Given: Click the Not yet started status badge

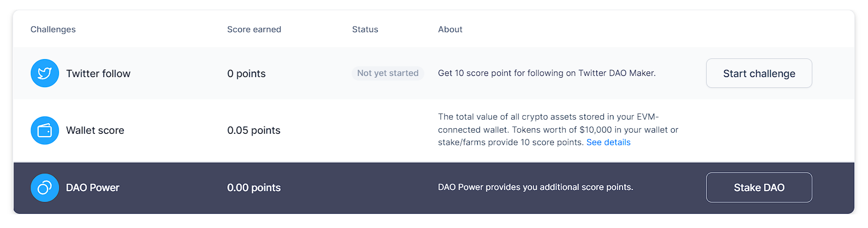Looking at the screenshot, I should (387, 73).
